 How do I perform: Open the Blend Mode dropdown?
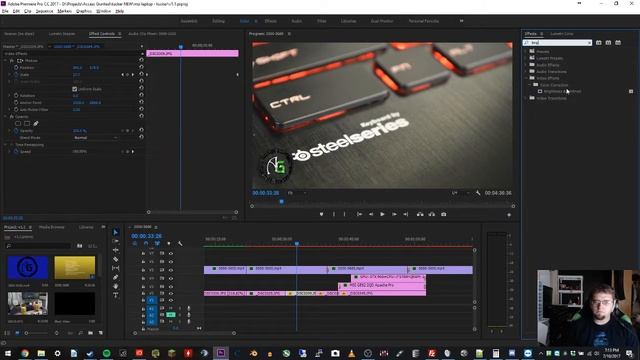click(96, 138)
